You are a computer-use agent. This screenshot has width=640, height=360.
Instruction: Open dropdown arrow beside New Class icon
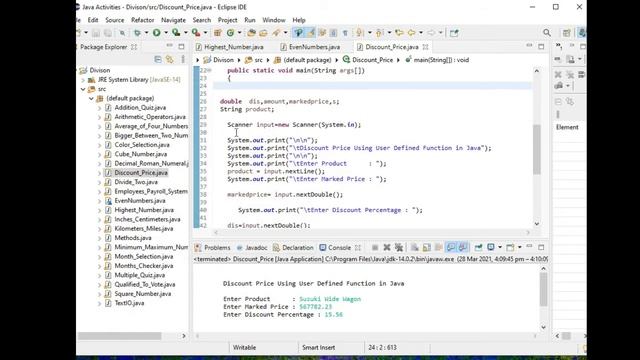[x=240, y=33]
